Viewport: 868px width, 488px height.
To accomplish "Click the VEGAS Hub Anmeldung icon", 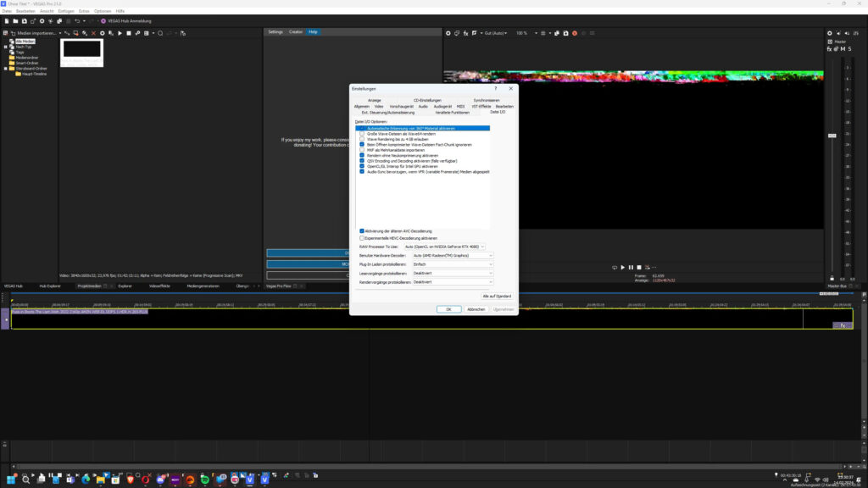I will pyautogui.click(x=103, y=20).
